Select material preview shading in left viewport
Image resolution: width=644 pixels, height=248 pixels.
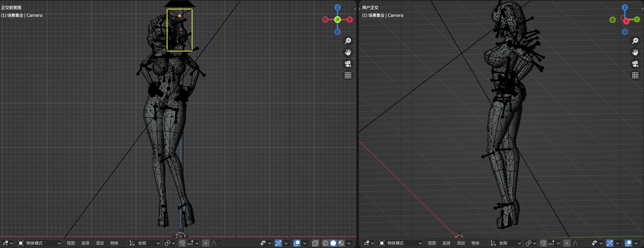(341, 243)
